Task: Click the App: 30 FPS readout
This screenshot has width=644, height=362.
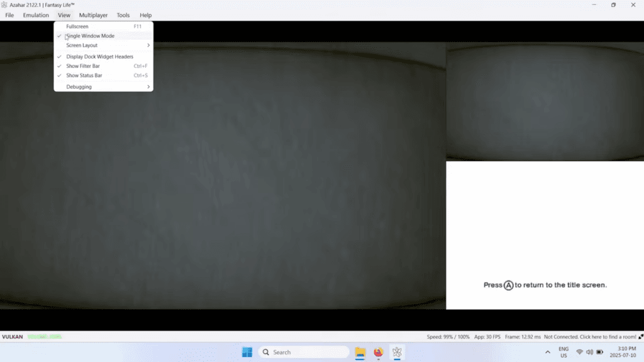Action: pos(487,337)
